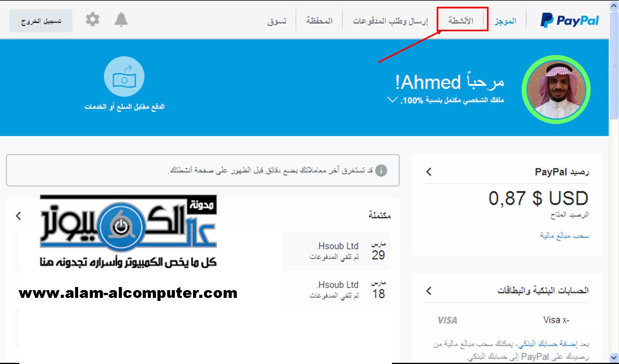Open the notifications bell icon
This screenshot has width=619, height=364.
click(x=121, y=19)
